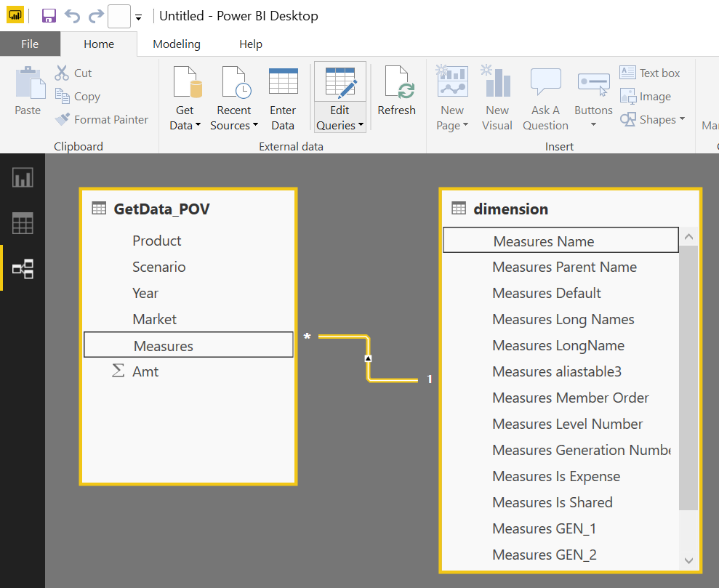The height and width of the screenshot is (588, 719).
Task: Click the Ask A Question icon
Action: pos(546,81)
